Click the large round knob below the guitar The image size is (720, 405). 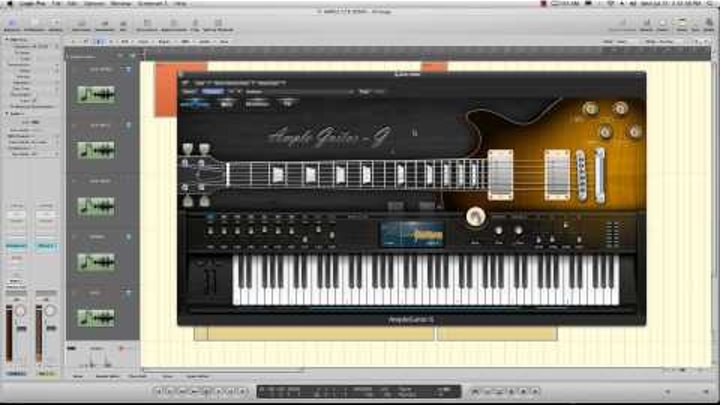476,218
